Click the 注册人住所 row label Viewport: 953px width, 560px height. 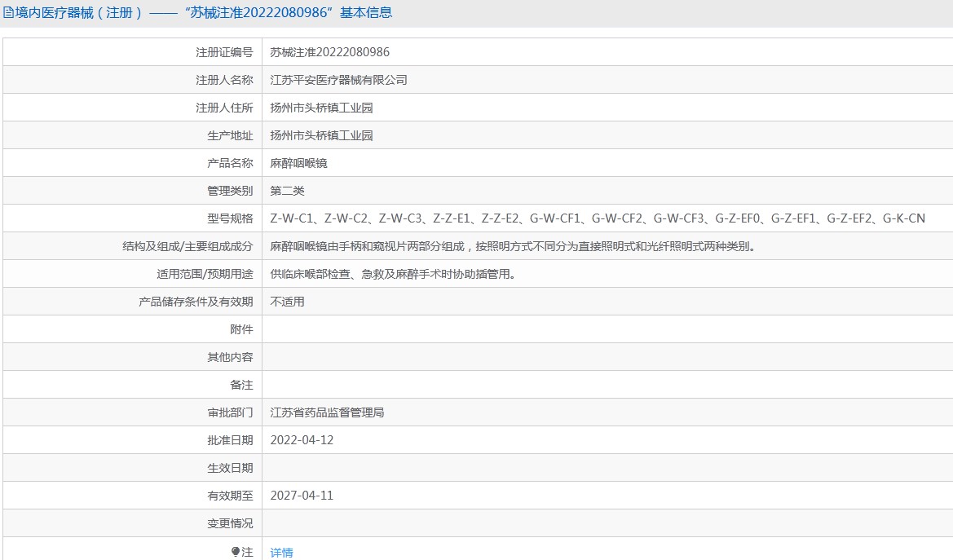point(224,108)
